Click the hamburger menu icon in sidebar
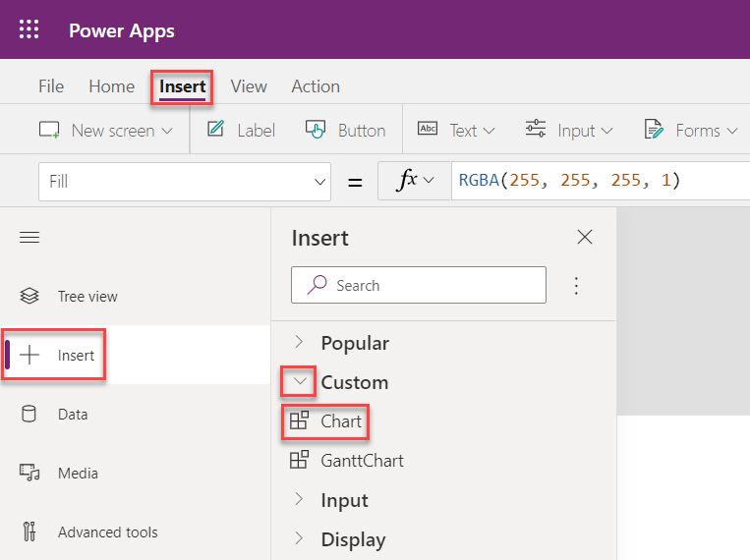This screenshot has width=750, height=560. pyautogui.click(x=29, y=238)
